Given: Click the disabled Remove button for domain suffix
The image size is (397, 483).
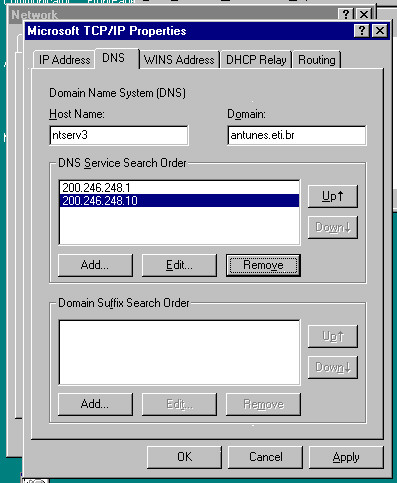Looking at the screenshot, I should 263,404.
